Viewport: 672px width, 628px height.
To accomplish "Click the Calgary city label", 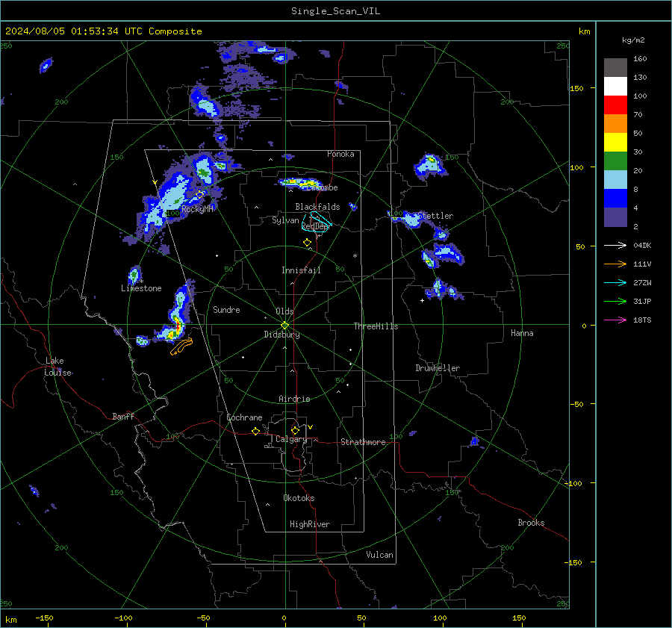I will [x=291, y=439].
